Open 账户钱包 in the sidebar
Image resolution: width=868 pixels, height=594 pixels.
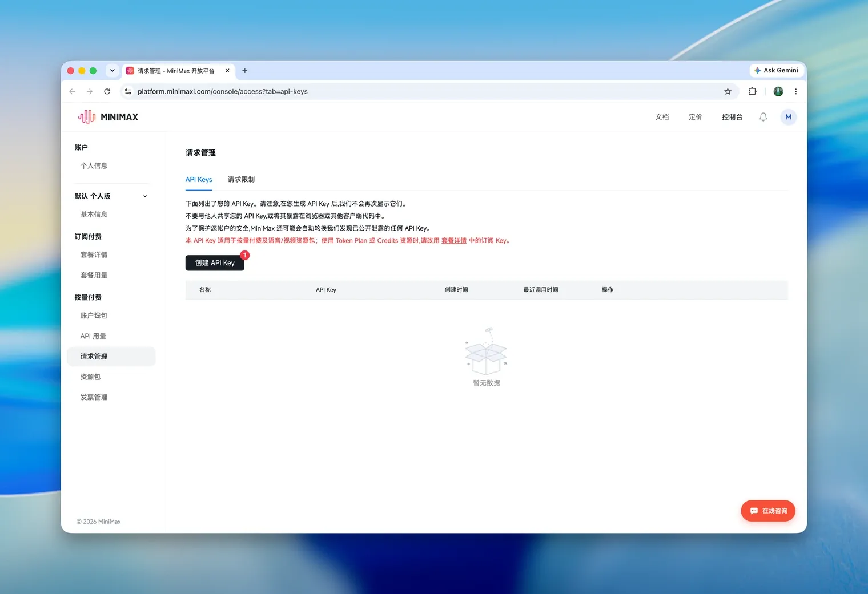click(x=94, y=316)
